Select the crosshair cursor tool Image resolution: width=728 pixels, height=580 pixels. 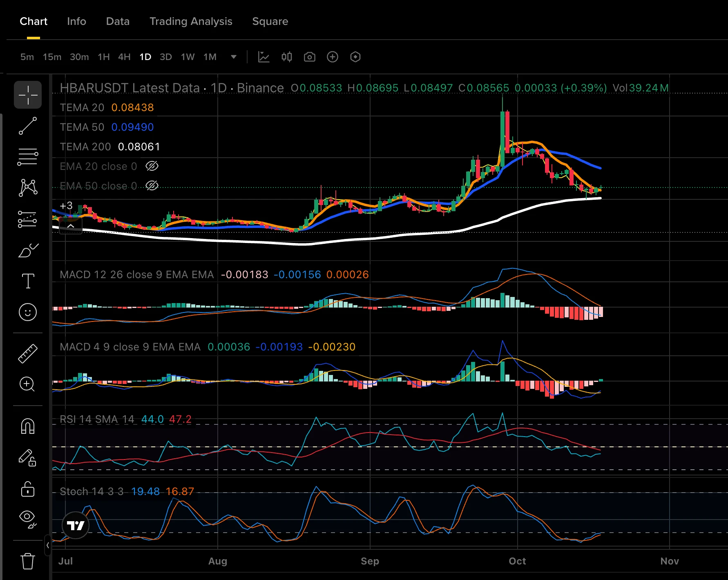[28, 95]
